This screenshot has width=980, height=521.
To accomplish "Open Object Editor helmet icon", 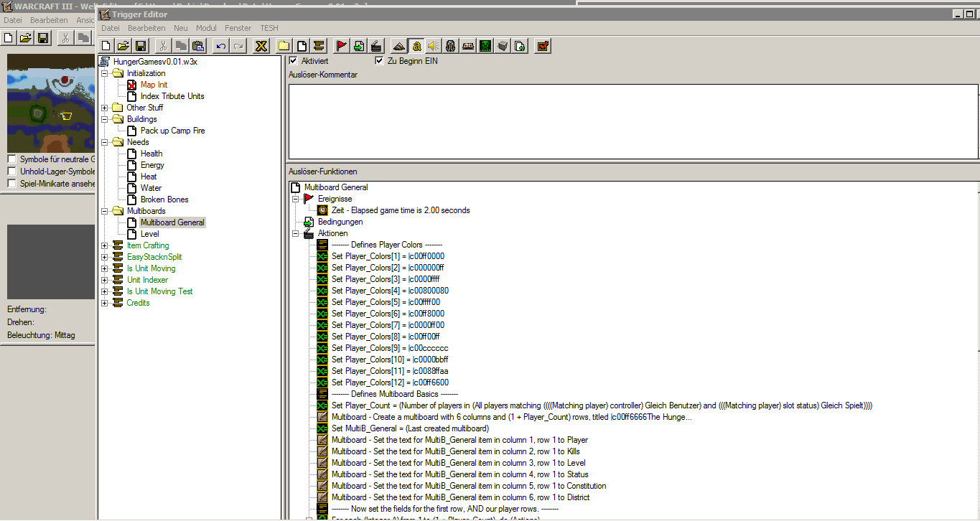I will click(x=451, y=46).
